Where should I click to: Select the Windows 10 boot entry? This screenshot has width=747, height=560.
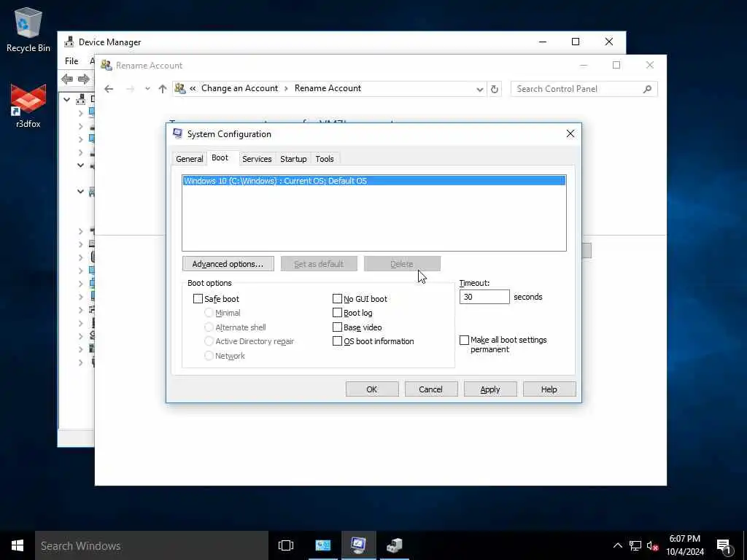(x=374, y=181)
